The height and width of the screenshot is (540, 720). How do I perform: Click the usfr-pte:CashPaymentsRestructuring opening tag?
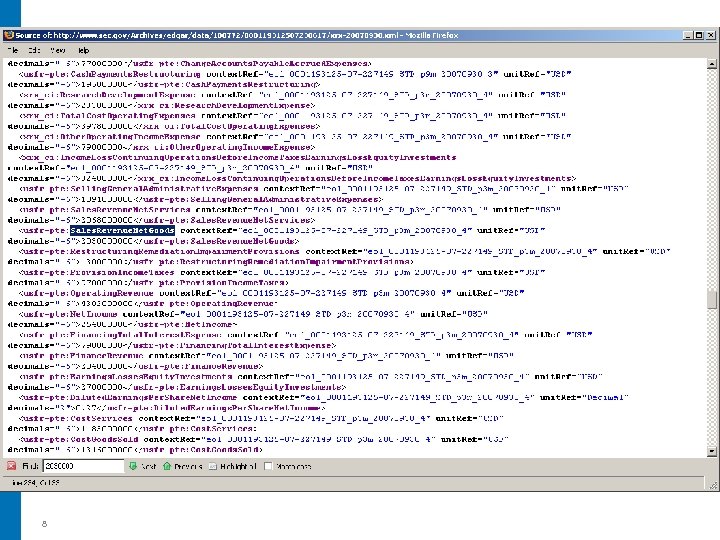coord(110,74)
